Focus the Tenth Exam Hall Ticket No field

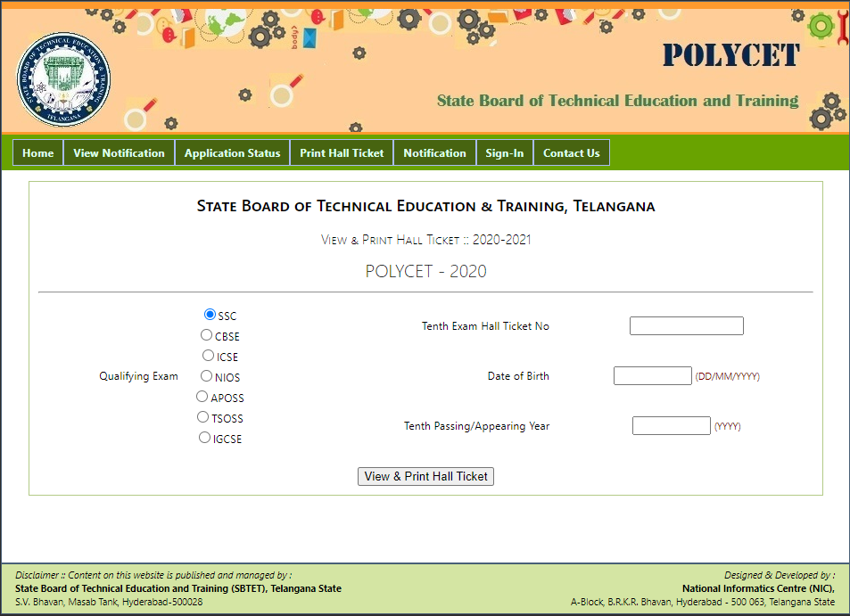pyautogui.click(x=686, y=325)
